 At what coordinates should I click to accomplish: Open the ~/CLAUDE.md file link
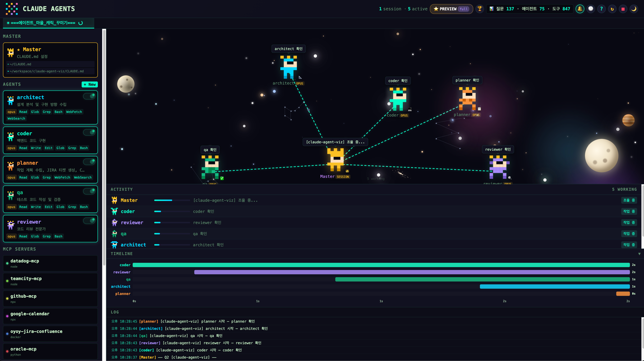coord(50,64)
